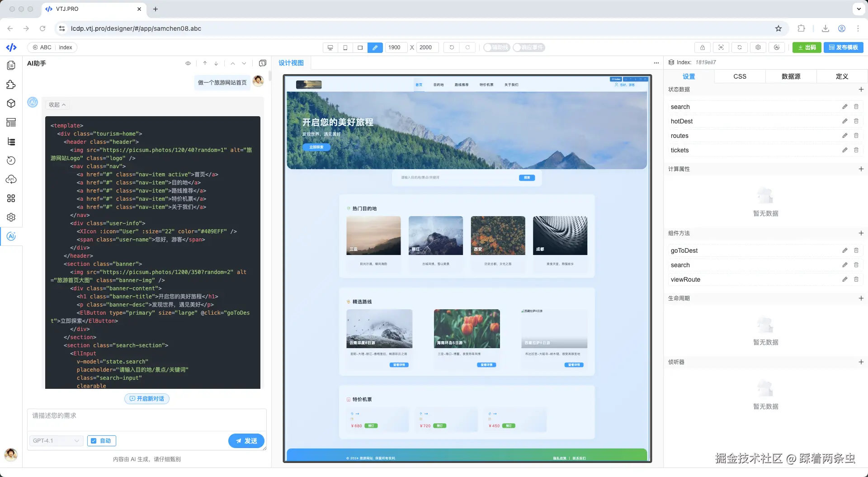Toggle the eye icon in AI assistant header
The width and height of the screenshot is (868, 477).
(188, 63)
